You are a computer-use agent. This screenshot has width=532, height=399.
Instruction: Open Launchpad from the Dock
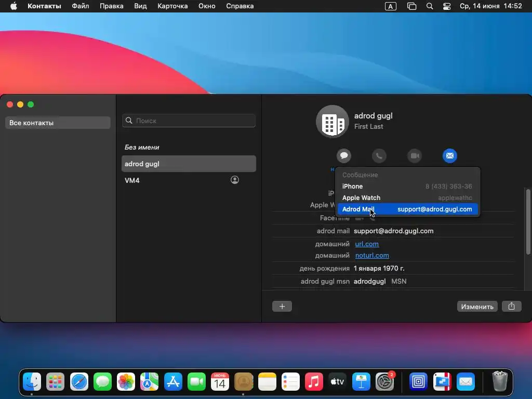55,382
